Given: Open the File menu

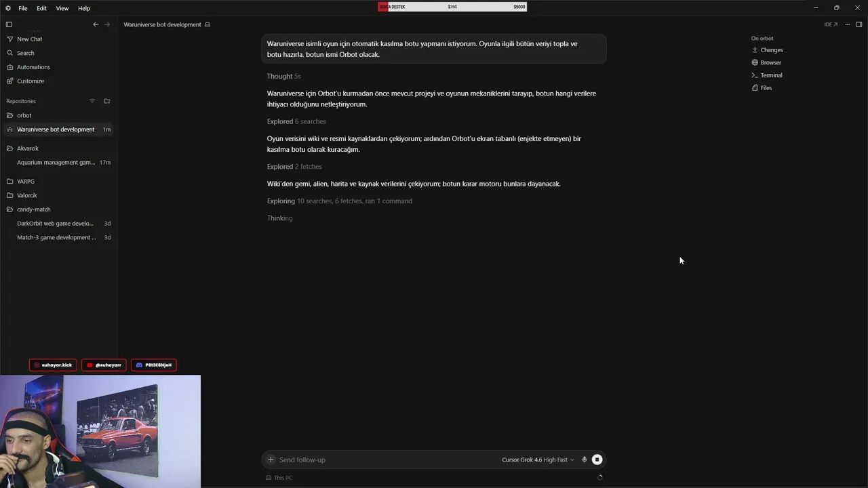Looking at the screenshot, I should pyautogui.click(x=23, y=8).
